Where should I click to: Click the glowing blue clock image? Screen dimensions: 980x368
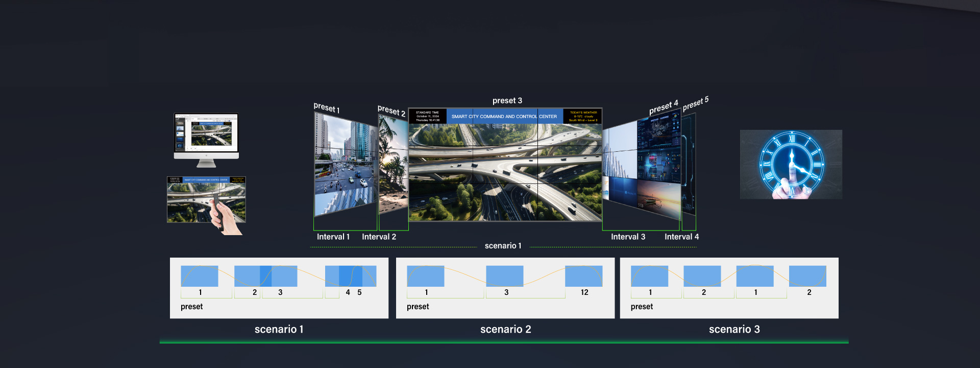click(x=791, y=164)
